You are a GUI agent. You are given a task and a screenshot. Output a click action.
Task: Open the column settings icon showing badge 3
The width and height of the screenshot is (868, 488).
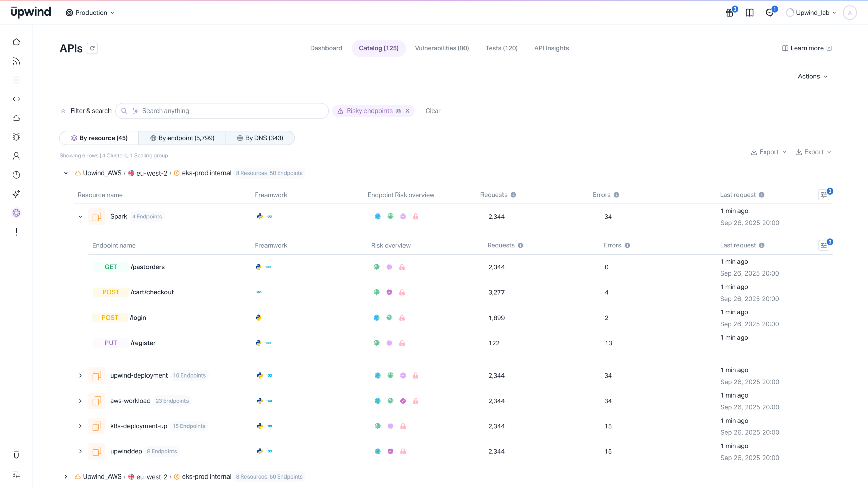824,195
